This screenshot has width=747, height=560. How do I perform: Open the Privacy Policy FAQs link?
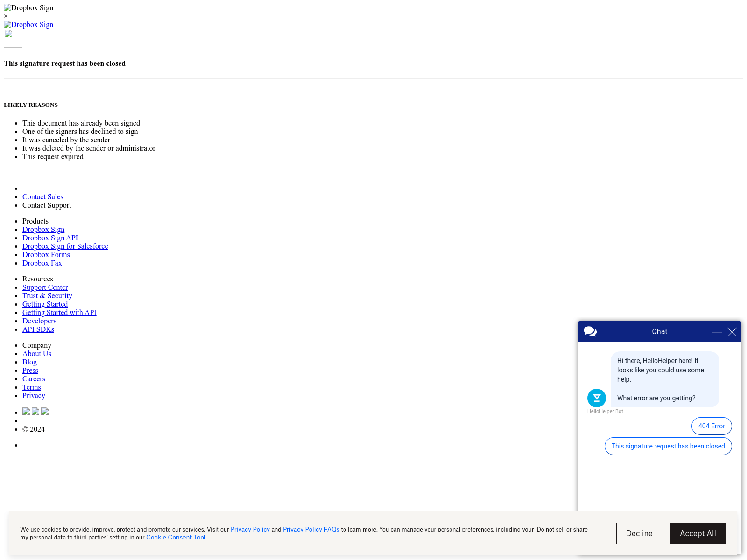click(x=311, y=529)
